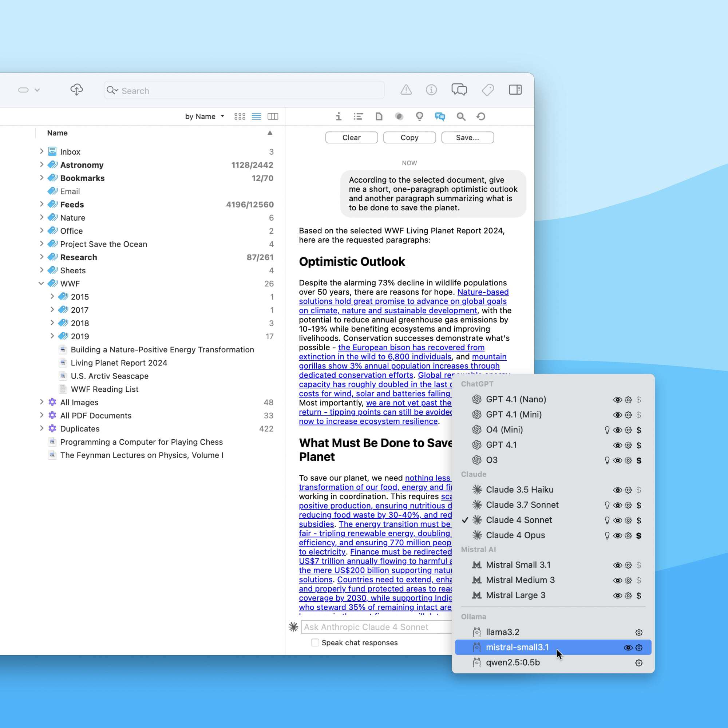Click the Copy chat button
The image size is (728, 728).
click(x=409, y=138)
